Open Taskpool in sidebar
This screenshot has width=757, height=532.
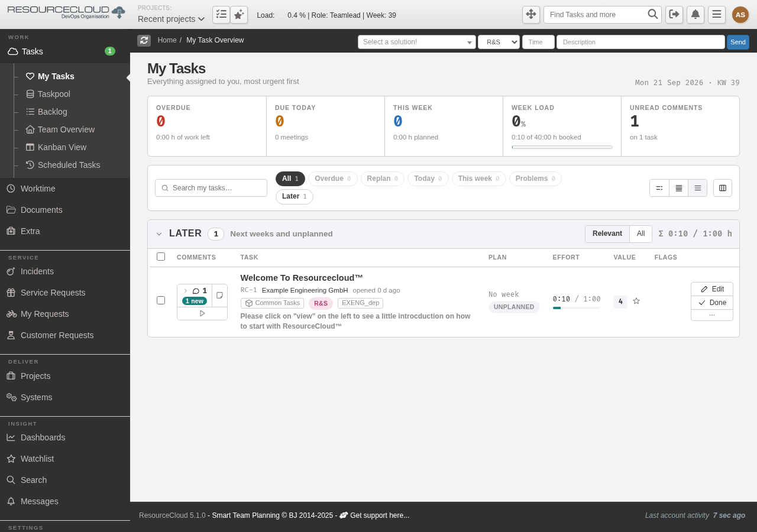point(54,94)
